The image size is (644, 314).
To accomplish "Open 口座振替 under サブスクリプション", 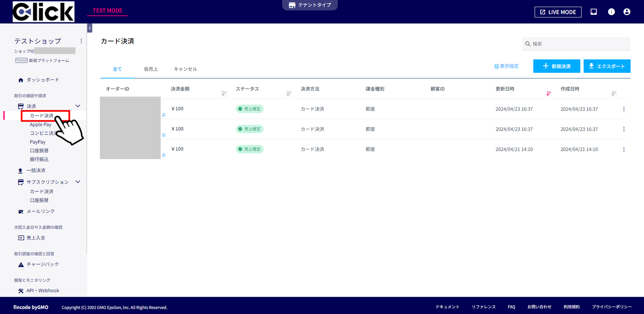I will tap(39, 200).
